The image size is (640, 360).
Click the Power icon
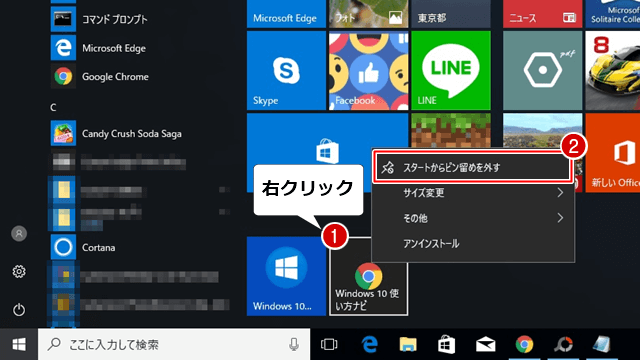click(19, 309)
